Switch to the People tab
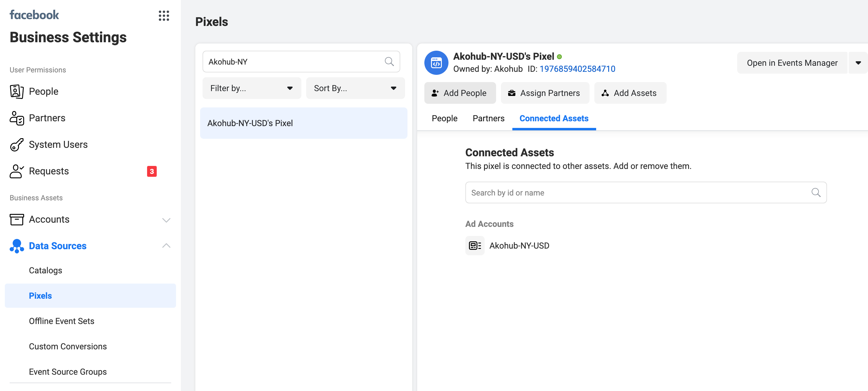This screenshot has height=391, width=868. [444, 118]
